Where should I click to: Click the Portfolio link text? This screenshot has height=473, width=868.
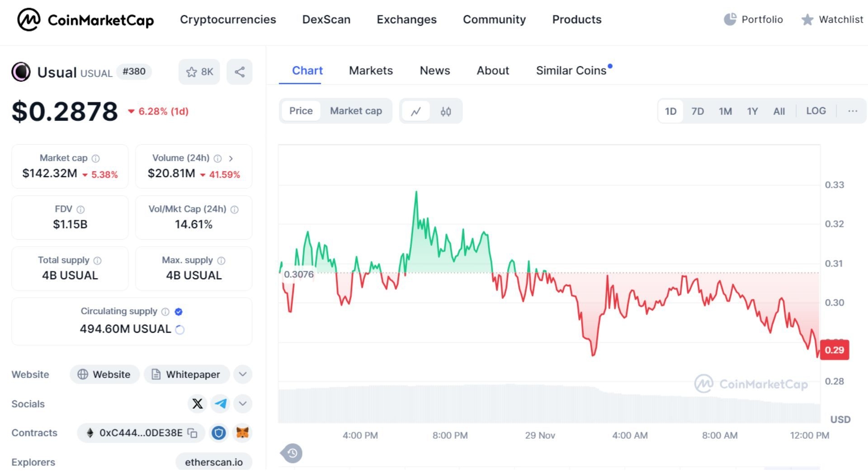tap(762, 19)
